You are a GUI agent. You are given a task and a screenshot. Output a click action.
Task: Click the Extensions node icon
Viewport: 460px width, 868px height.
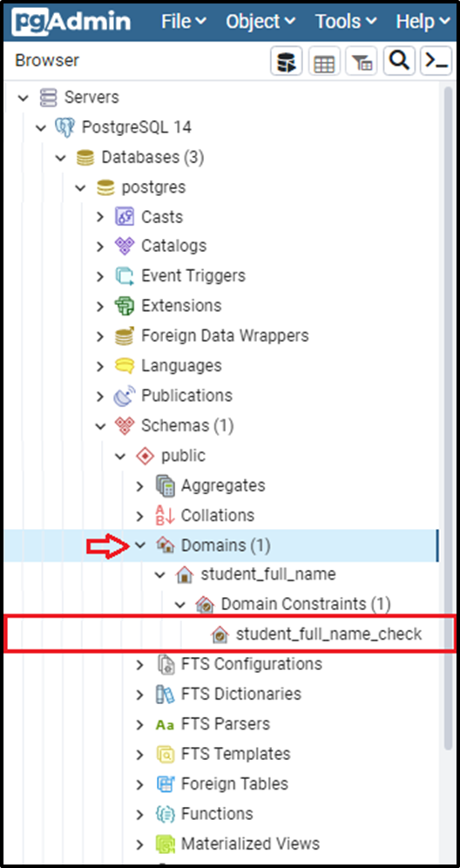[x=125, y=306]
